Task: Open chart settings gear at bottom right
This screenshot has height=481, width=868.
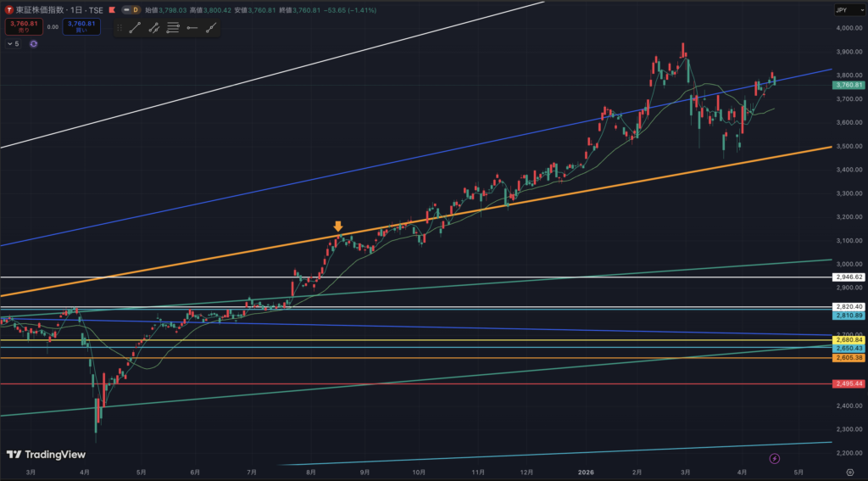Action: tap(849, 471)
